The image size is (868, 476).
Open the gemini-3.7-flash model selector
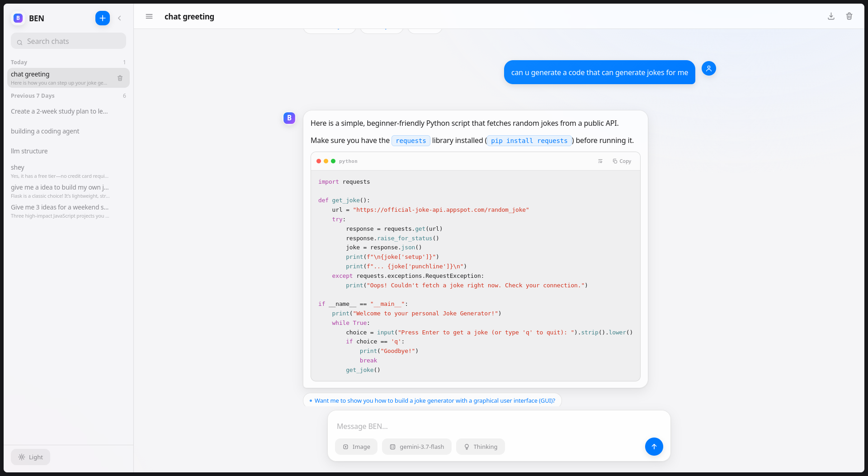[416, 447]
